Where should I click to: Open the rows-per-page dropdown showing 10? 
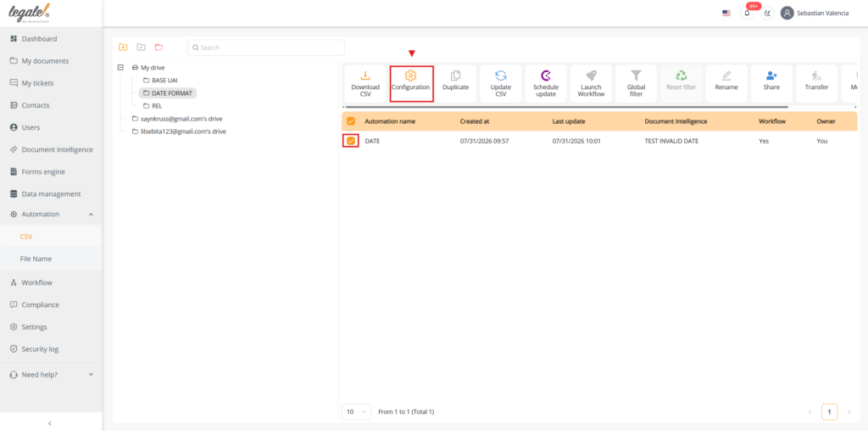tap(357, 411)
